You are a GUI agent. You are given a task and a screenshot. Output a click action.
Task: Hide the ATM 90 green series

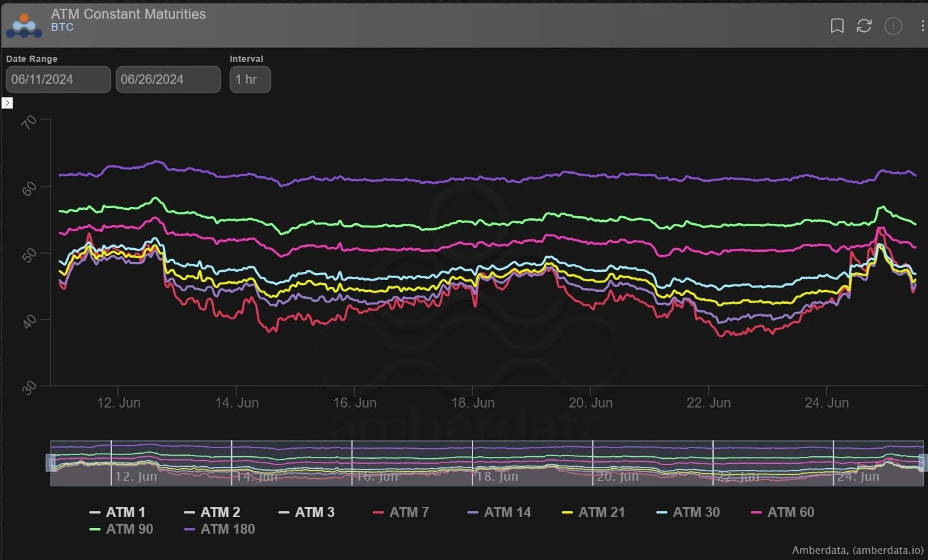pyautogui.click(x=121, y=529)
